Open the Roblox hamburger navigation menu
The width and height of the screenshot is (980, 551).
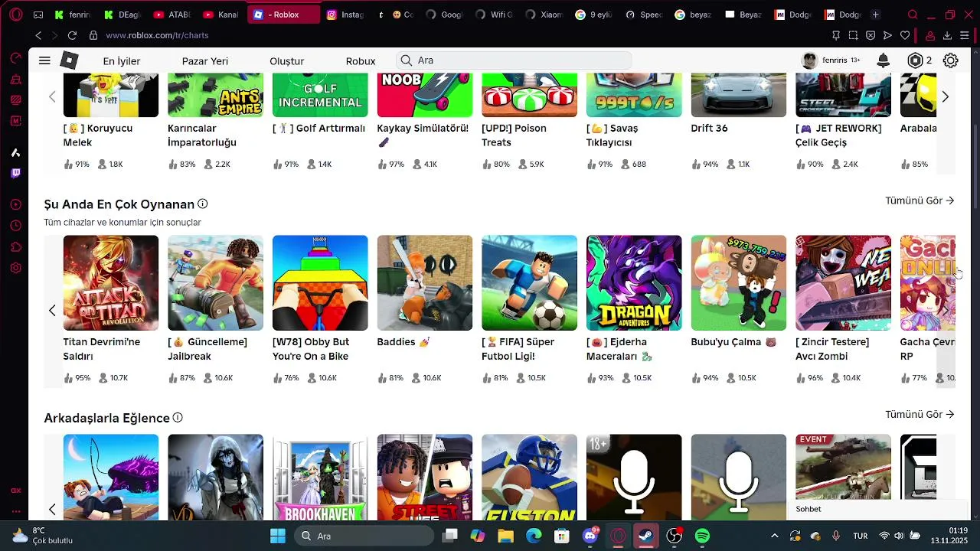tap(44, 60)
